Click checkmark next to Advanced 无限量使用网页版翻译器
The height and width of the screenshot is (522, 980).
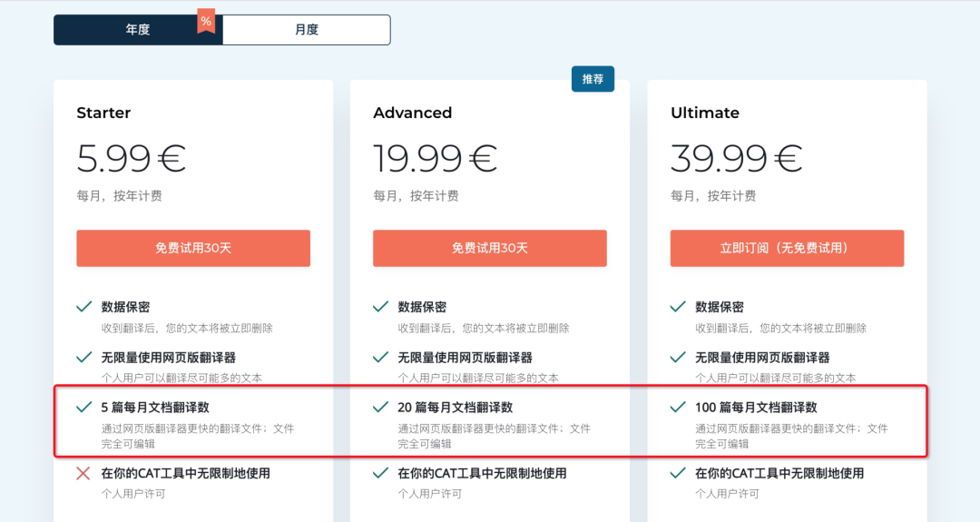tap(380, 358)
